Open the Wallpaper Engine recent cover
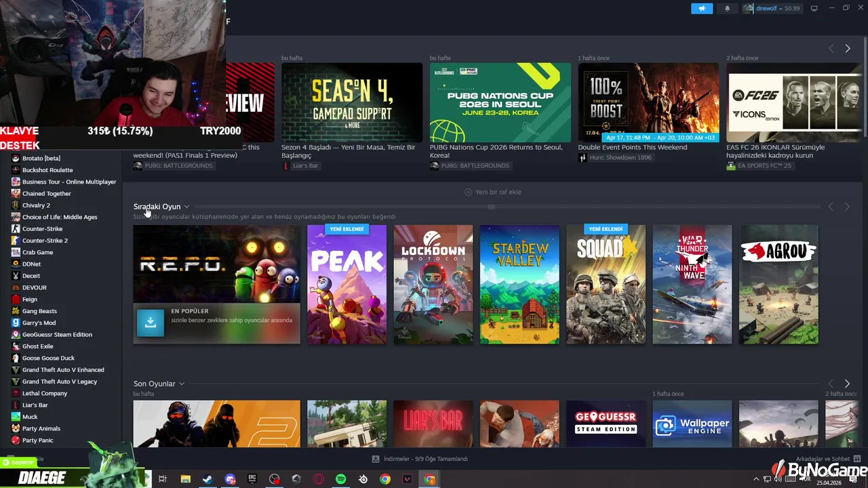 692,424
